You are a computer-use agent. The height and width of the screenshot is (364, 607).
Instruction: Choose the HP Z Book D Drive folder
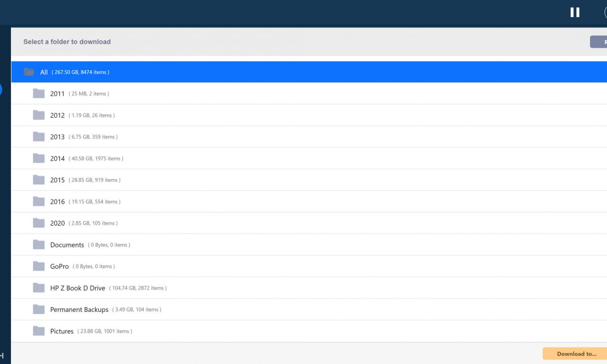pos(78,288)
